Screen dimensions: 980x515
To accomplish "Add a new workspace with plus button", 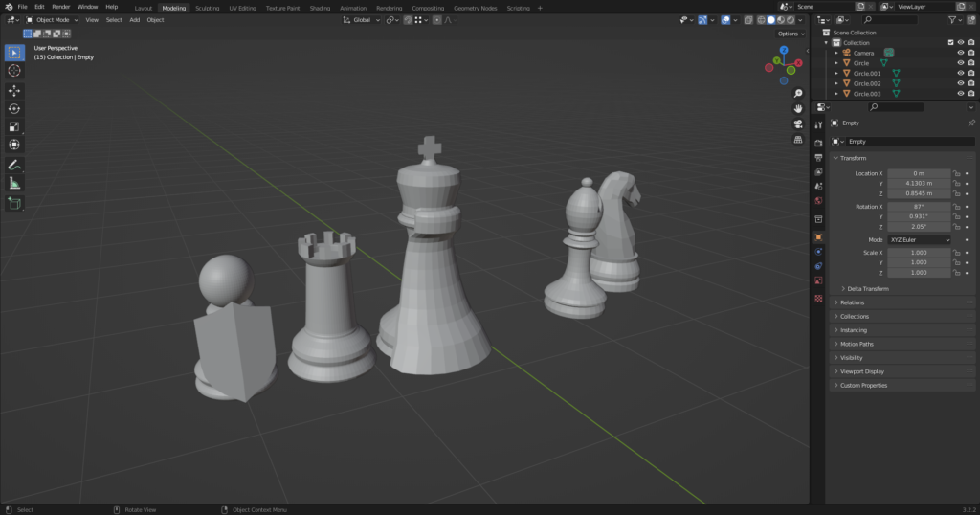I will tap(540, 8).
